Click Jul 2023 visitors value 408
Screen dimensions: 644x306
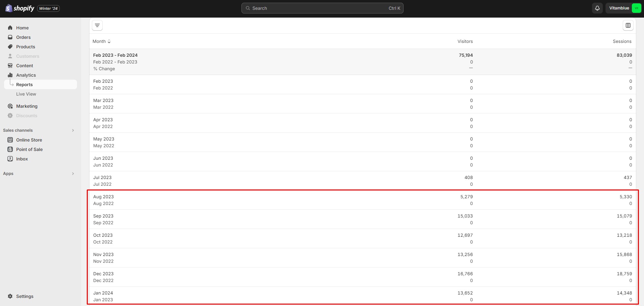(x=468, y=177)
